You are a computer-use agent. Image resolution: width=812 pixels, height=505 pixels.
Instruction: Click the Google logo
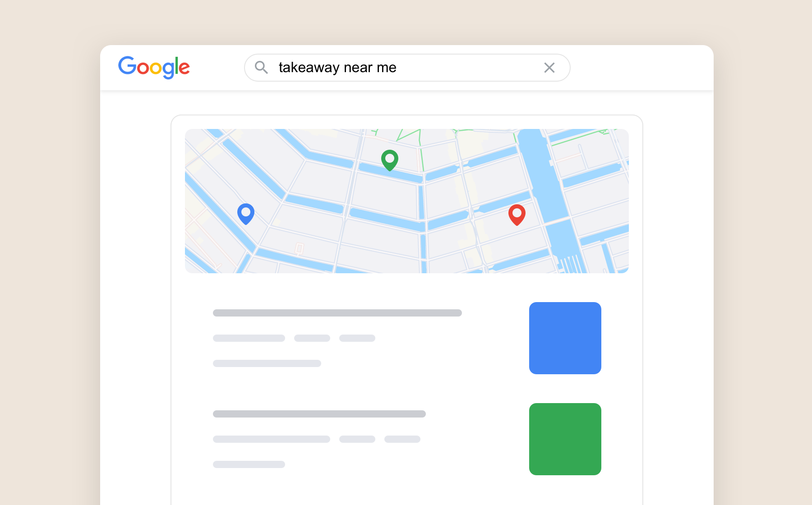click(154, 67)
